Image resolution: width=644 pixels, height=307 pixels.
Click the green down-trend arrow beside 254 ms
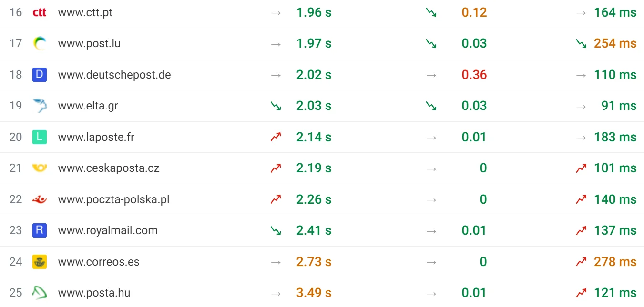(x=581, y=43)
